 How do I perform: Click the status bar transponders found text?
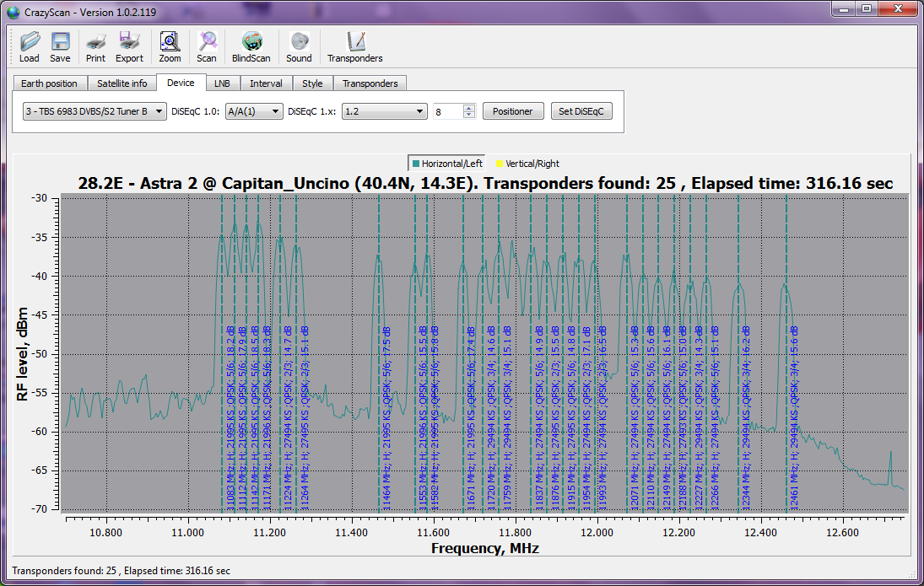(x=121, y=571)
